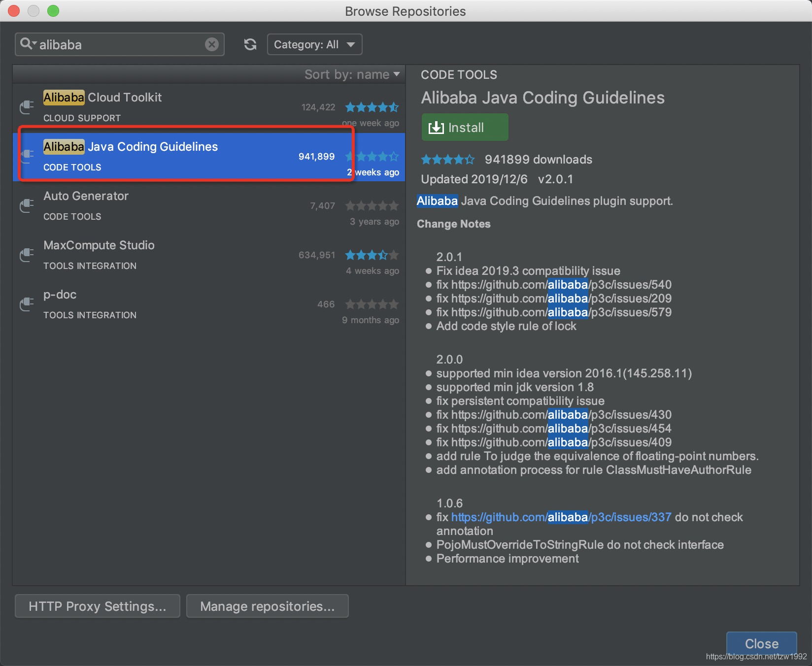
Task: Click plug icon of p-doc plugin
Action: tap(27, 304)
